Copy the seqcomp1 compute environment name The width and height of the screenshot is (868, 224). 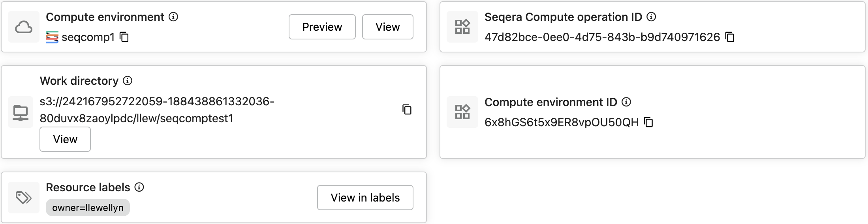(124, 37)
